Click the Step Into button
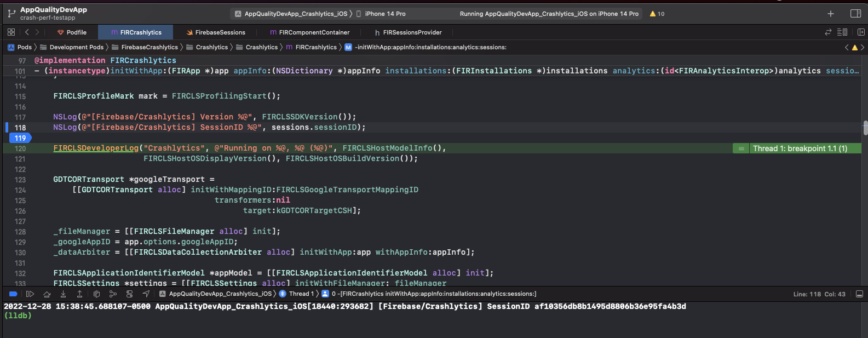 tap(63, 294)
